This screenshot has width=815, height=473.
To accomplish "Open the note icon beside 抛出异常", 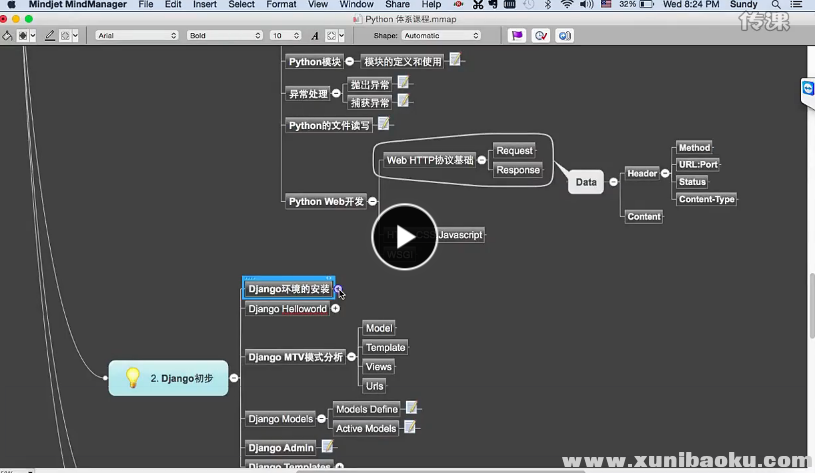I will (x=403, y=84).
